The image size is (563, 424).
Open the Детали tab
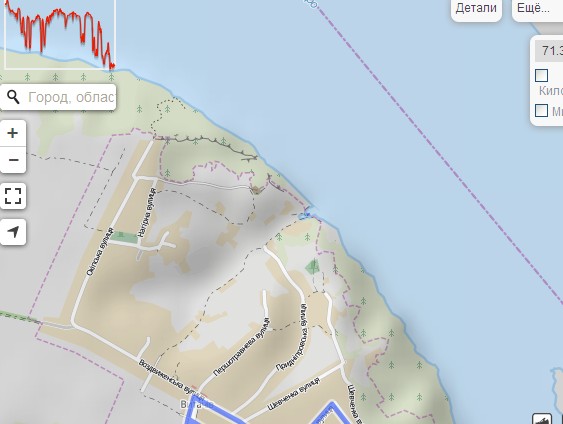point(476,9)
